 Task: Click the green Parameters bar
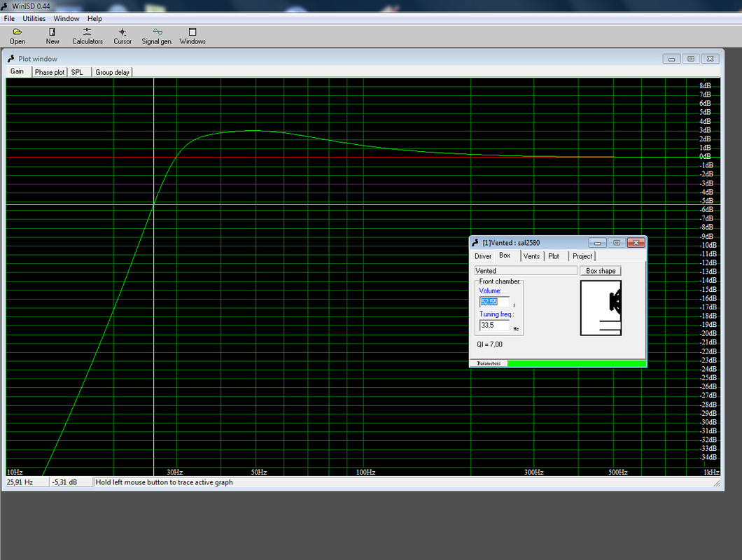tap(576, 363)
